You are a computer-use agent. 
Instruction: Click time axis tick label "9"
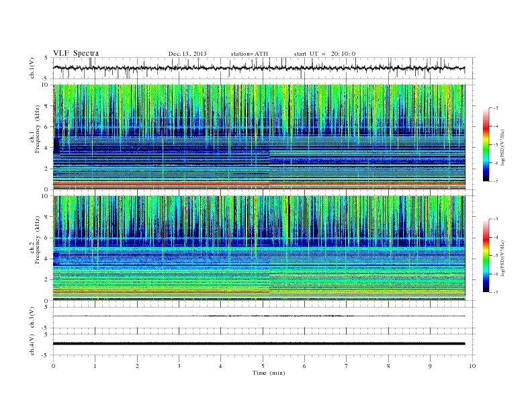click(x=430, y=366)
